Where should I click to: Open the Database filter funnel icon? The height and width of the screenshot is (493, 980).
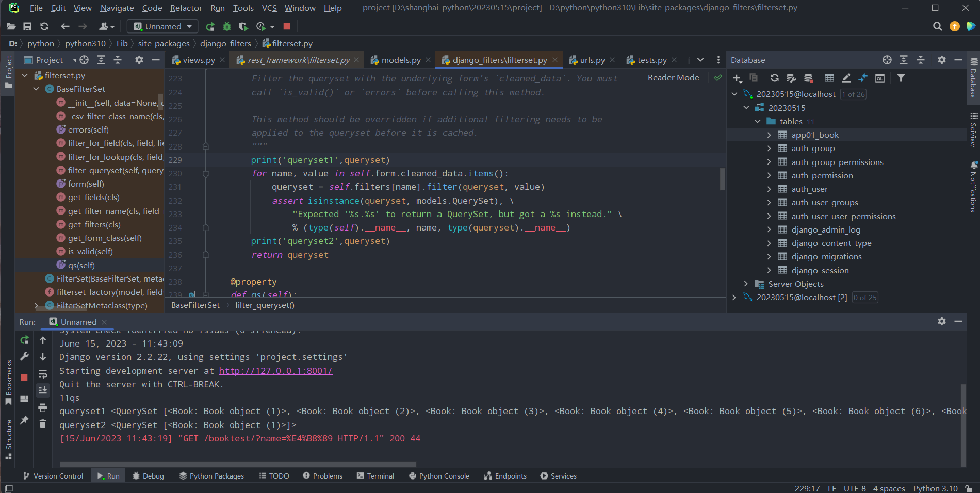[901, 78]
